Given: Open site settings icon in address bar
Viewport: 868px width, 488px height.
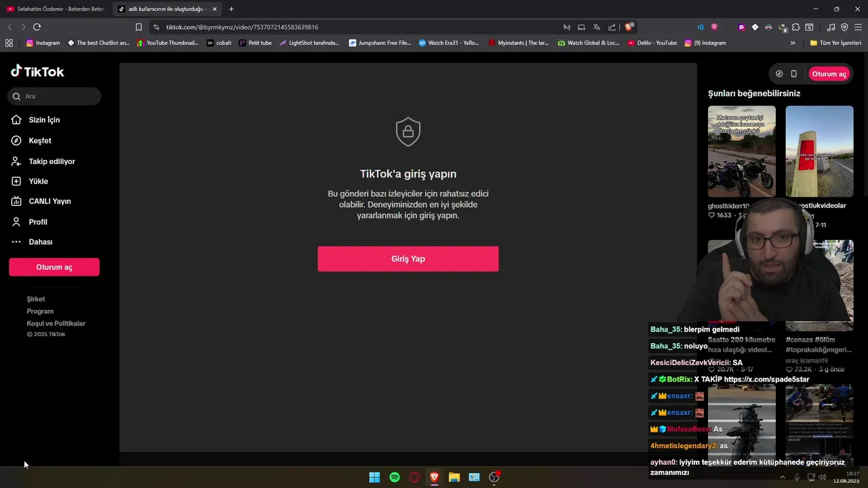Looking at the screenshot, I should point(156,27).
